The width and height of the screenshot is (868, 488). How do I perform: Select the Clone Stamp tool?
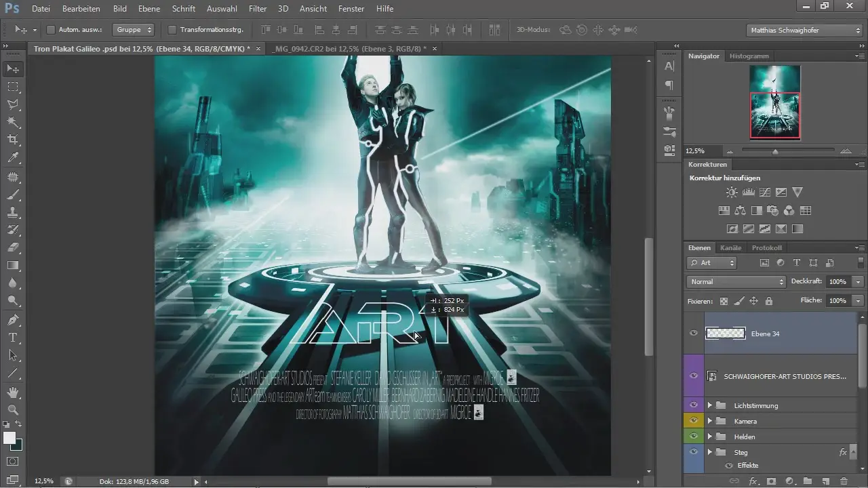coord(13,212)
